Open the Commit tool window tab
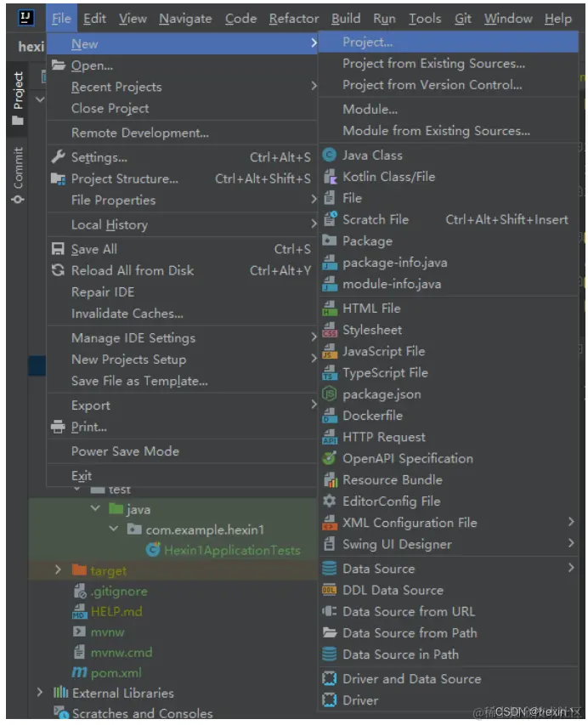 point(18,175)
